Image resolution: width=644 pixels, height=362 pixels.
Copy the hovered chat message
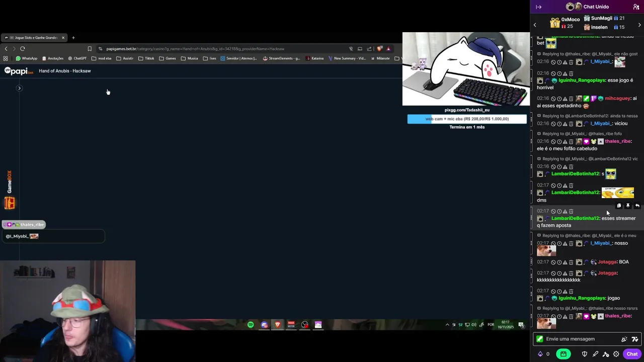click(x=619, y=206)
